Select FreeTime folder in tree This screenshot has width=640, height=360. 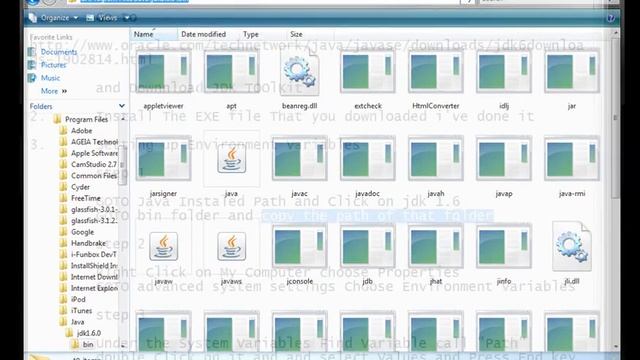85,198
